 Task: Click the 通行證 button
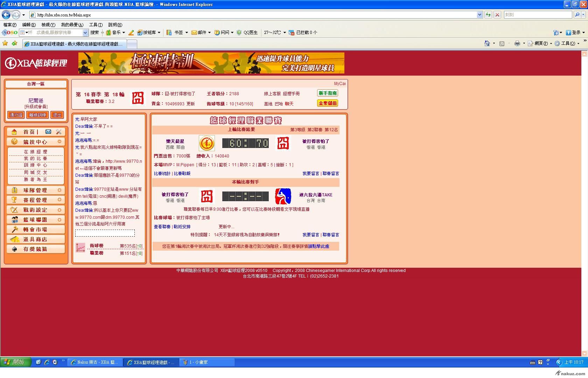click(x=16, y=115)
